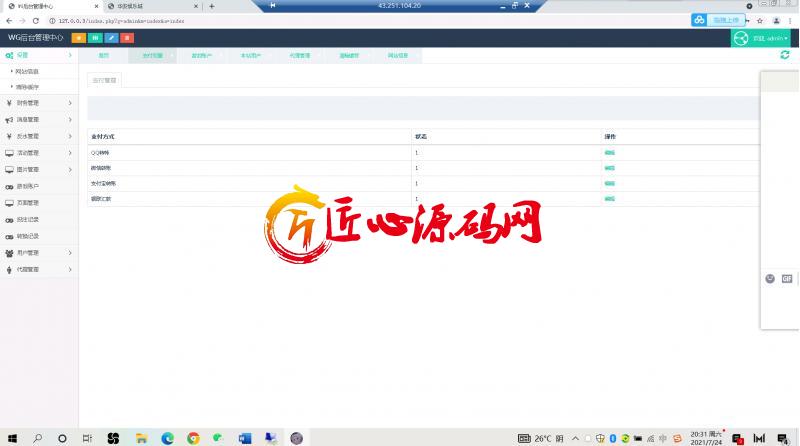Viewport: 800px width, 446px height.
Task: Click the edit link in 支付宝转账 row
Action: pyautogui.click(x=610, y=183)
